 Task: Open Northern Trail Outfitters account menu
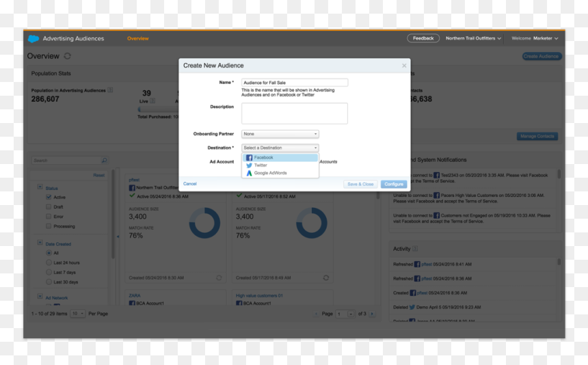[473, 38]
